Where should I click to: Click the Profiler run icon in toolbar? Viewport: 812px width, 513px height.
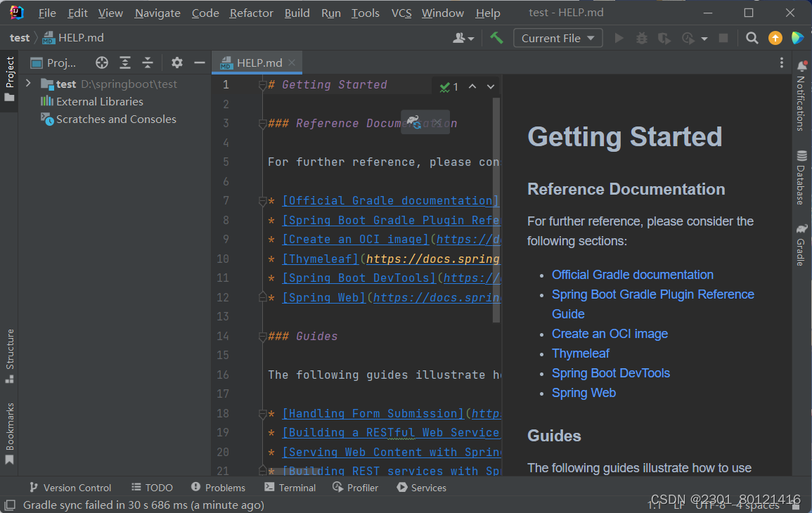pyautogui.click(x=688, y=38)
